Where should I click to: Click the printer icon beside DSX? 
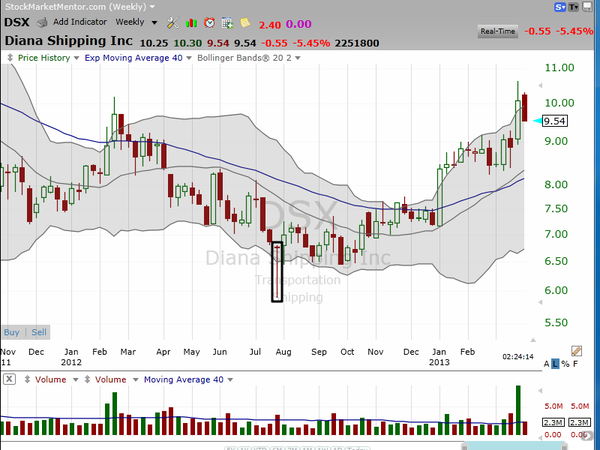tap(42, 23)
